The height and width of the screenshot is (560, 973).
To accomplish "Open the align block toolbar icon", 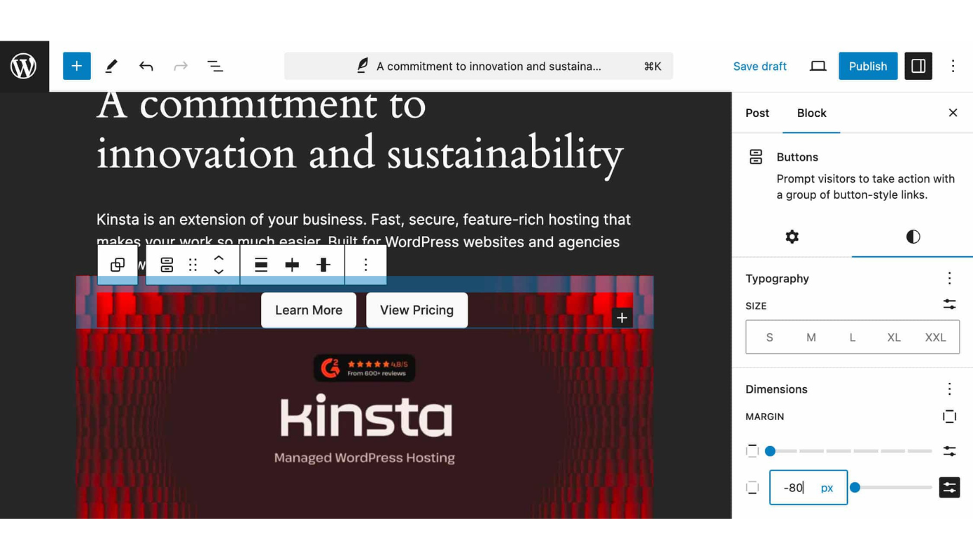I will pos(260,265).
